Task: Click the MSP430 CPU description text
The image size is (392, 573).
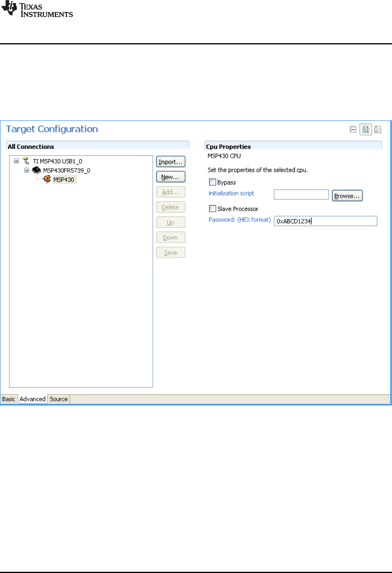Action: (x=224, y=156)
